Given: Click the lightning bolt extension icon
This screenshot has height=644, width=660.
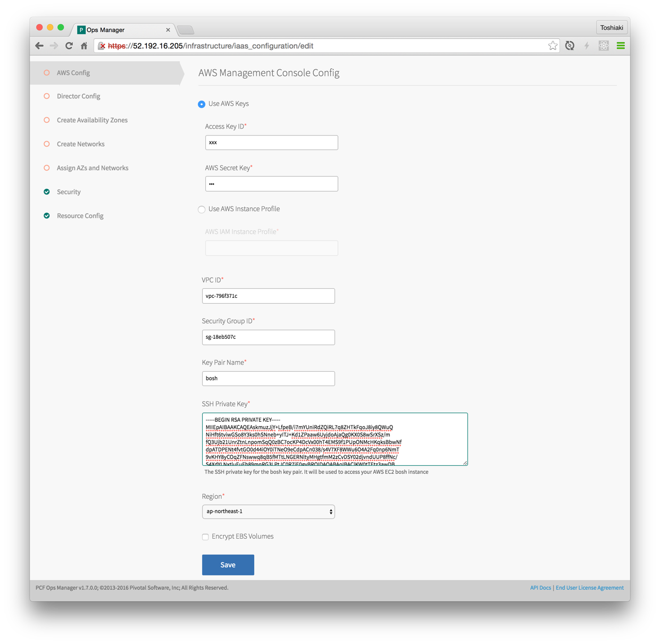Looking at the screenshot, I should coord(587,46).
